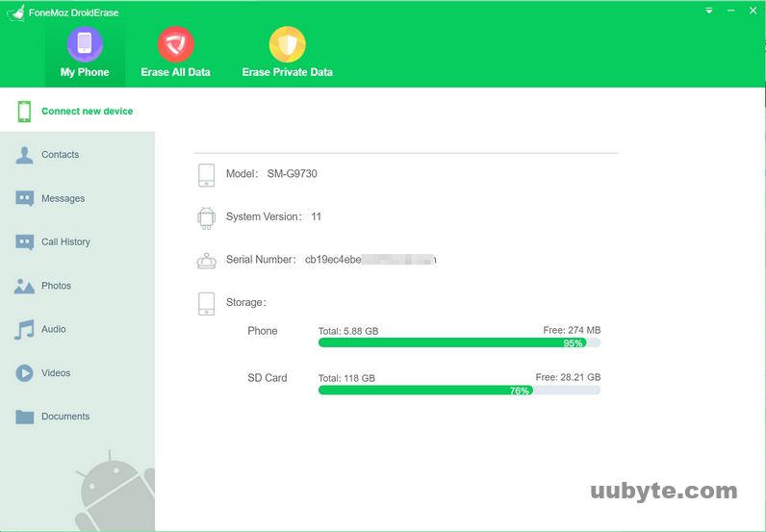Open Audio in the sidebar

(x=77, y=329)
